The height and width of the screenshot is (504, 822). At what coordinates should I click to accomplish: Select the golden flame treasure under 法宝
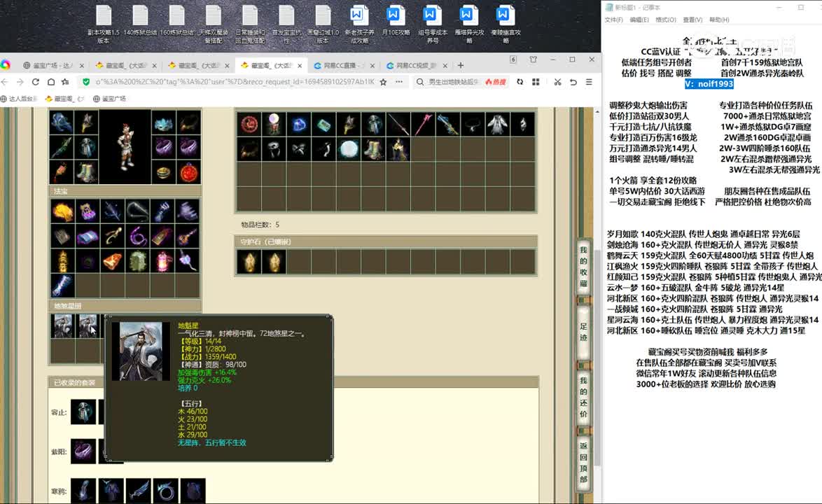pos(62,211)
